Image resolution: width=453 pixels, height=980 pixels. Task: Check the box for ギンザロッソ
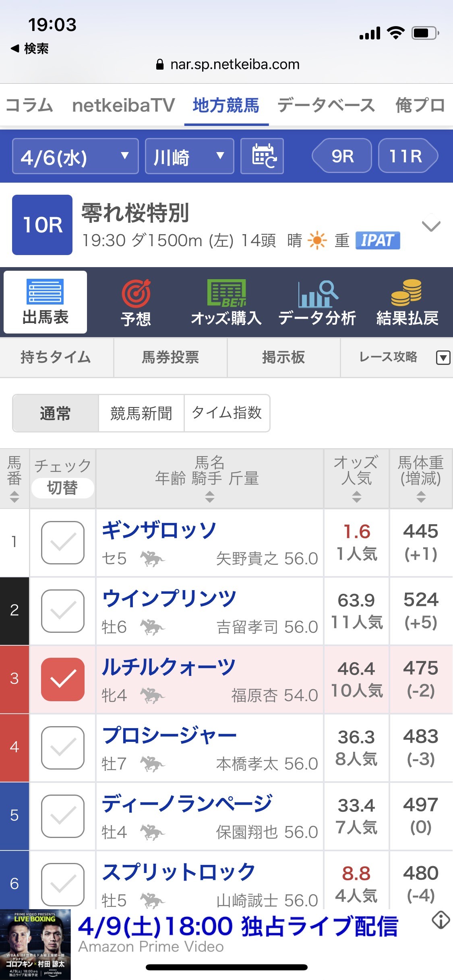(63, 542)
